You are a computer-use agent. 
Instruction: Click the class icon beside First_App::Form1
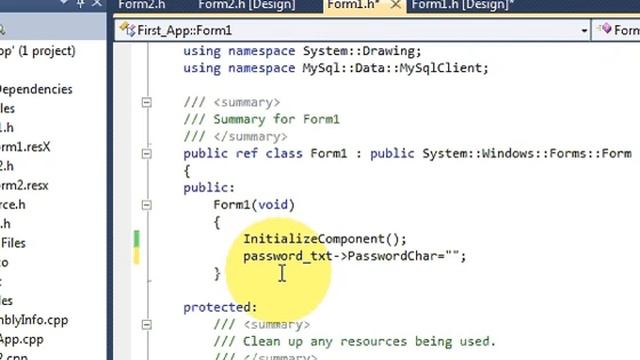[x=127, y=30]
